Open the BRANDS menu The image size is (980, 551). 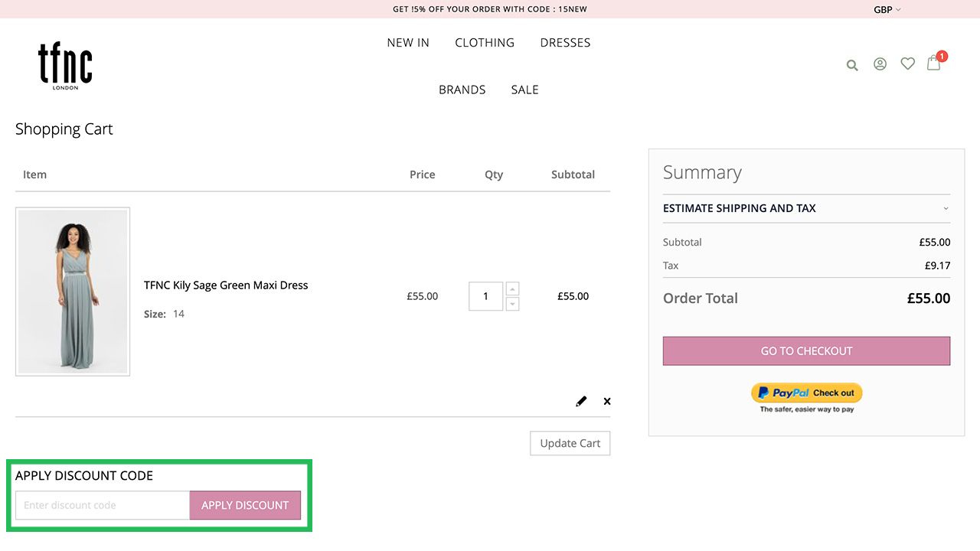click(462, 90)
